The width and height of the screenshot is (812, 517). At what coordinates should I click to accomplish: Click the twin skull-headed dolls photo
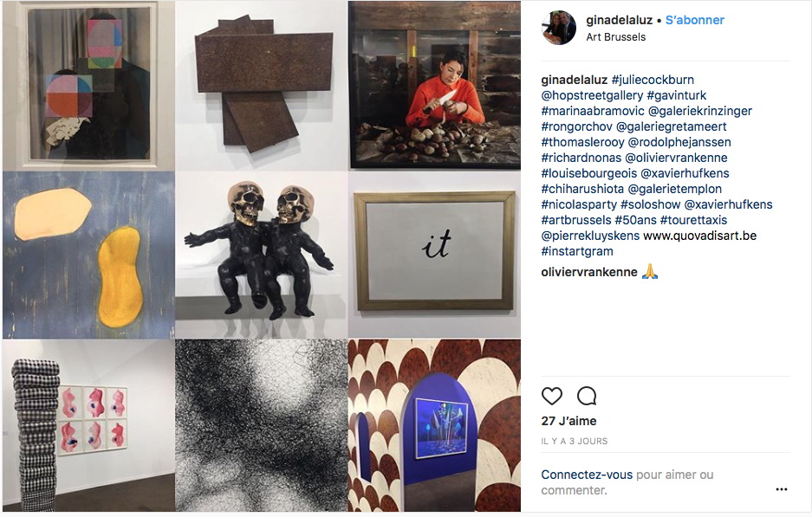[261, 255]
